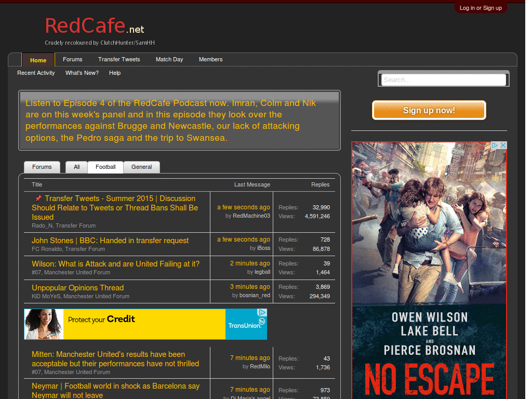Click '2 minutes ago' last message time
This screenshot has width=532, height=399.
pyautogui.click(x=250, y=263)
